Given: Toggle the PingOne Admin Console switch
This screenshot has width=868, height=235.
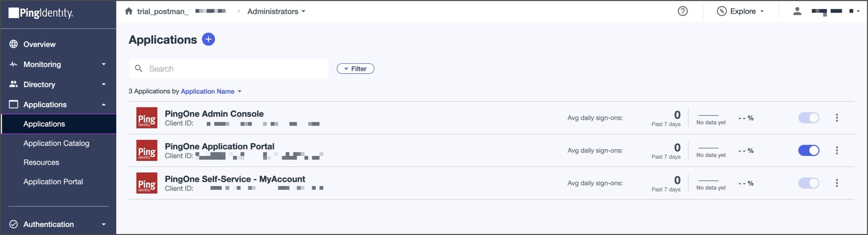Looking at the screenshot, I should [x=809, y=118].
